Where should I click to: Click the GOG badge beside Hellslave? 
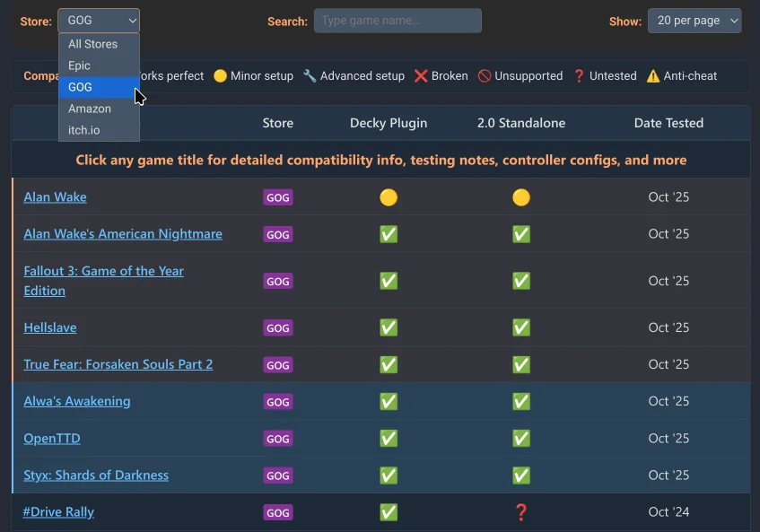277,327
